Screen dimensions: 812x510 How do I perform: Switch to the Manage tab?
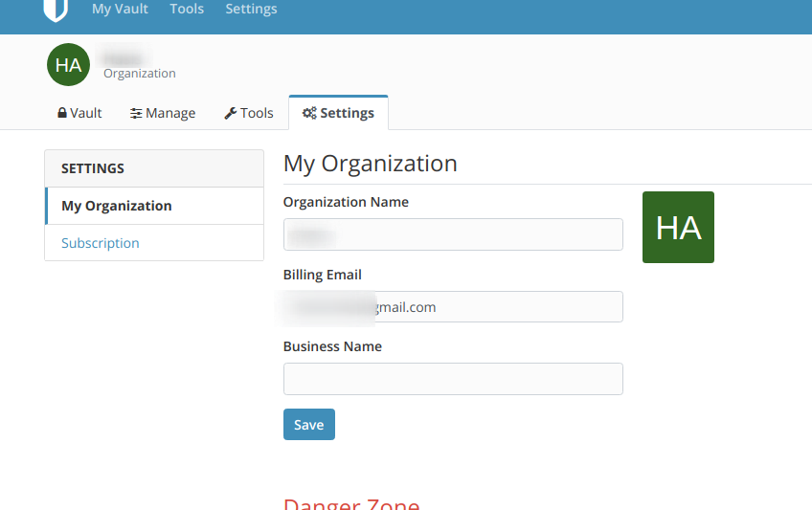(x=163, y=113)
